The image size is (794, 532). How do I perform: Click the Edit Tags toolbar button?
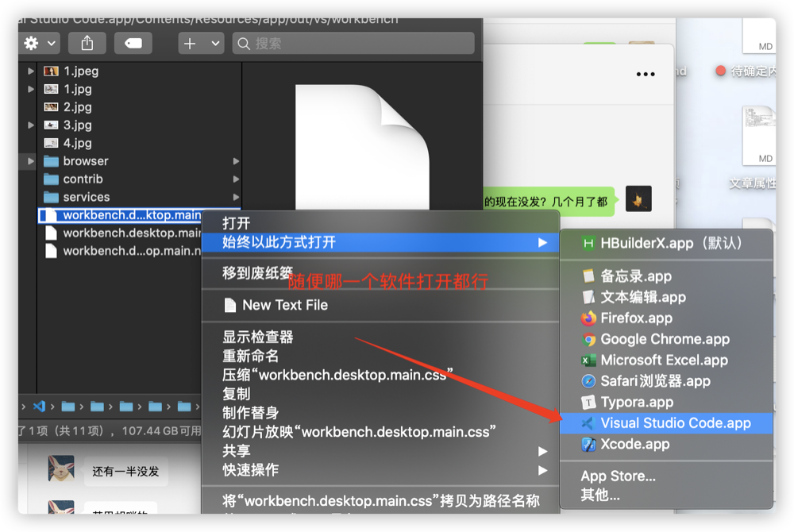pos(133,44)
